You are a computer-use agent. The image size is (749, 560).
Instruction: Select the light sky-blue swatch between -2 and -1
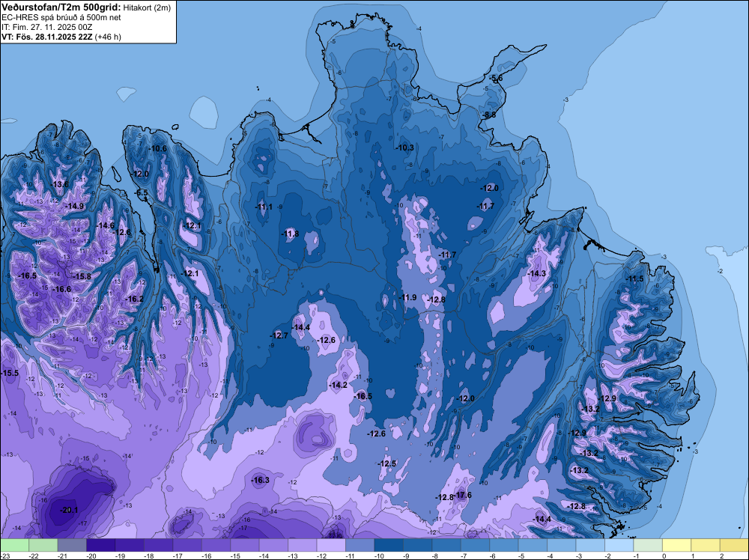point(619,545)
